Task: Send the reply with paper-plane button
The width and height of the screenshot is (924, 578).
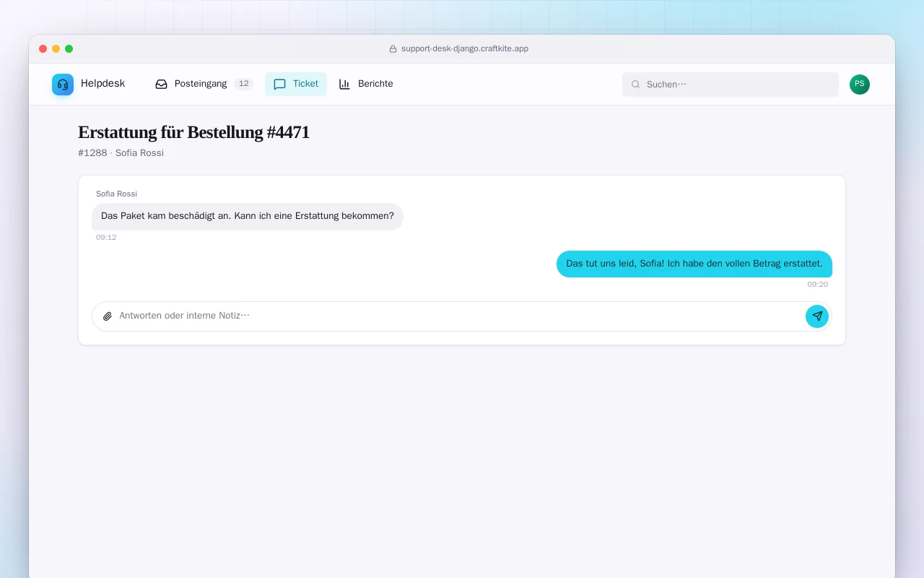Action: (817, 316)
